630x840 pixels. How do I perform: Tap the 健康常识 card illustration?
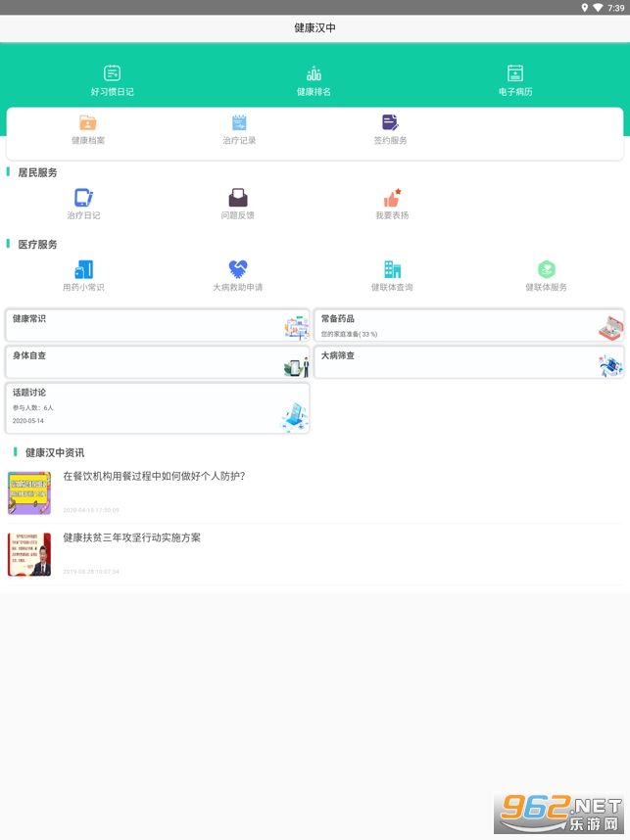[297, 327]
